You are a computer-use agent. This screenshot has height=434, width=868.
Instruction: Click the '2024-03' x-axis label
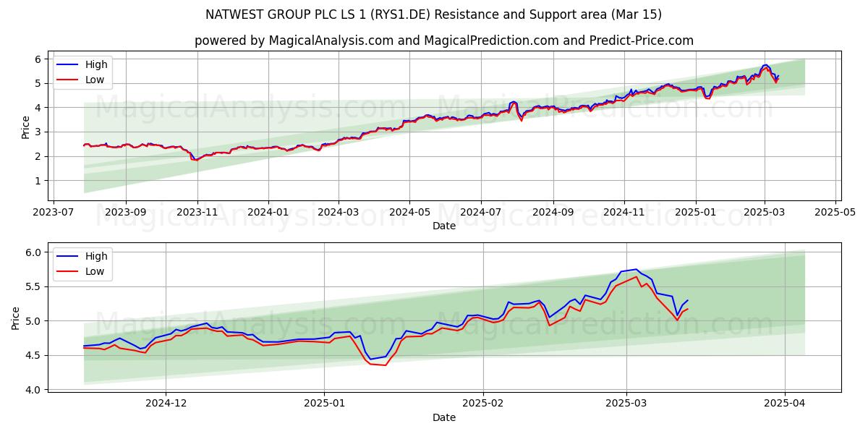click(x=338, y=213)
